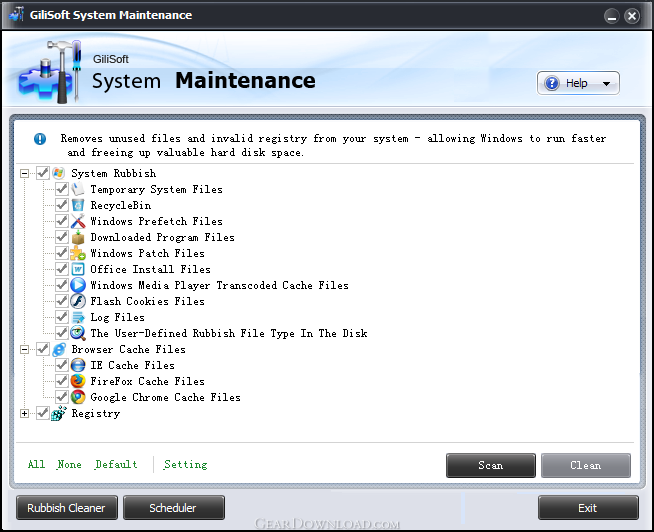Select 'Temporary System Files' label text

point(156,189)
